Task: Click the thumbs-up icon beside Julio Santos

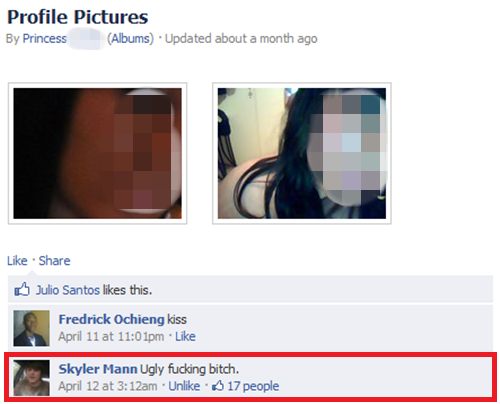Action: (22, 289)
